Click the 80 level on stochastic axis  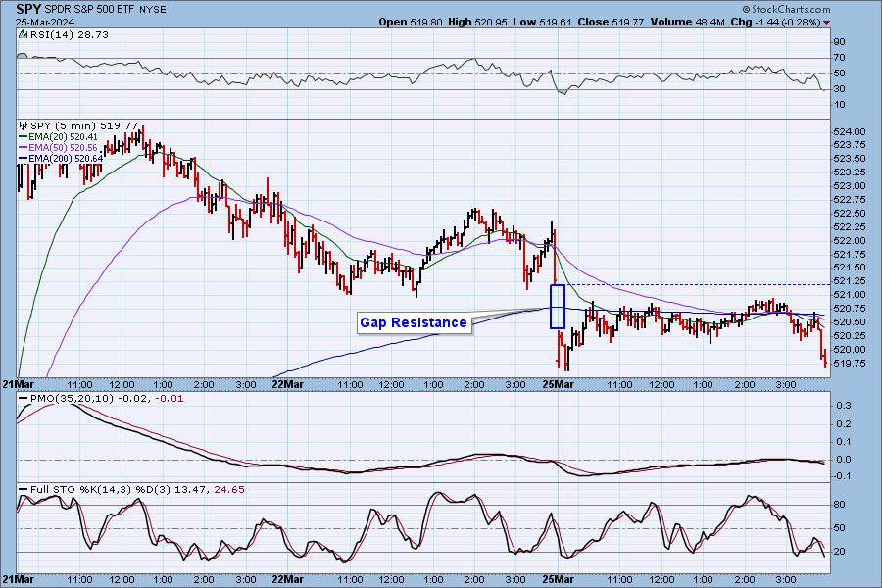[839, 505]
